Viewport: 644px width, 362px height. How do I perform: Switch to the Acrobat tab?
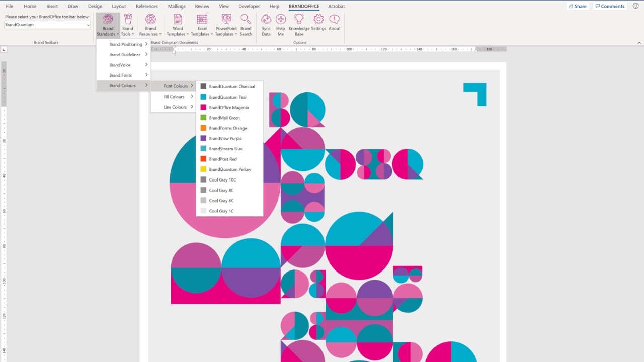coord(337,6)
